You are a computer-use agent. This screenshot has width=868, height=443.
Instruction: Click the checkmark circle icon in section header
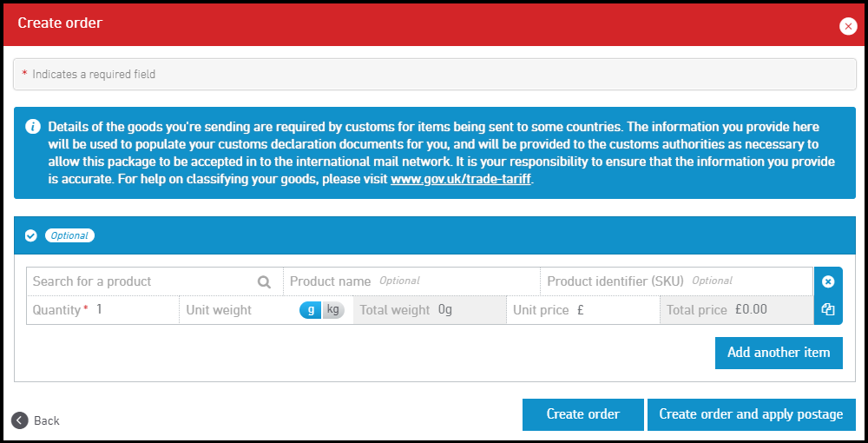pos(31,235)
